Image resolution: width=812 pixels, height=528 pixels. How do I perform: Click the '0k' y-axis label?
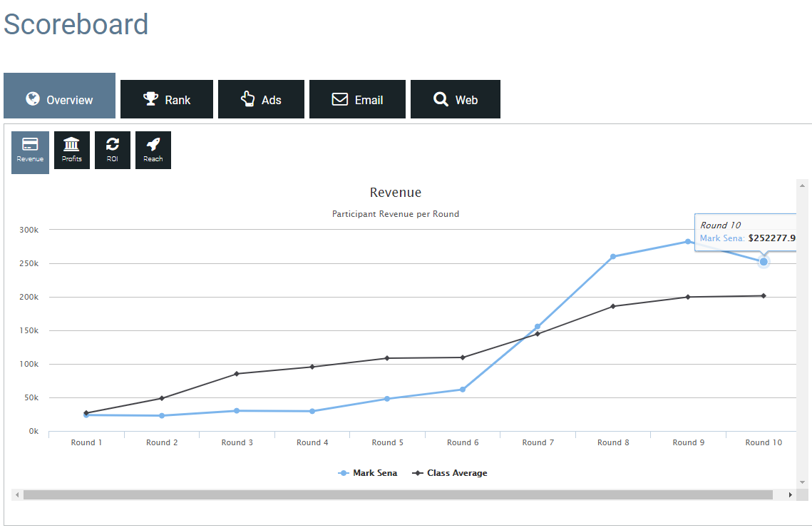[34, 431]
